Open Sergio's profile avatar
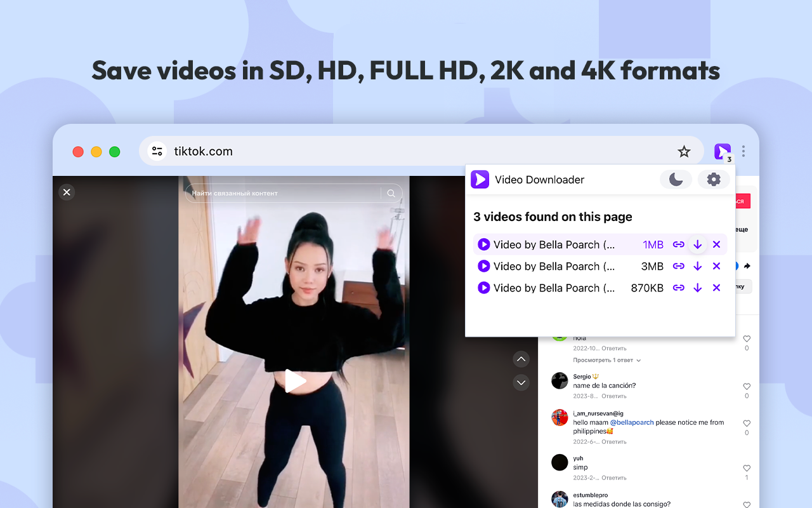 (560, 380)
